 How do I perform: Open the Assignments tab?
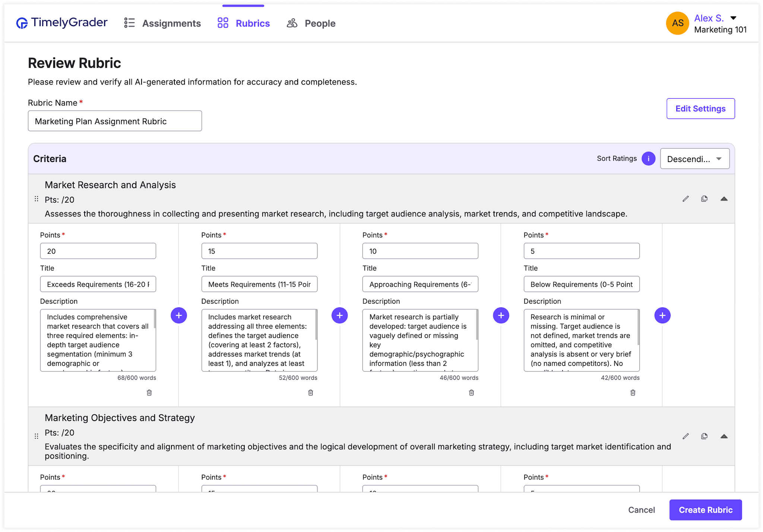tap(162, 23)
